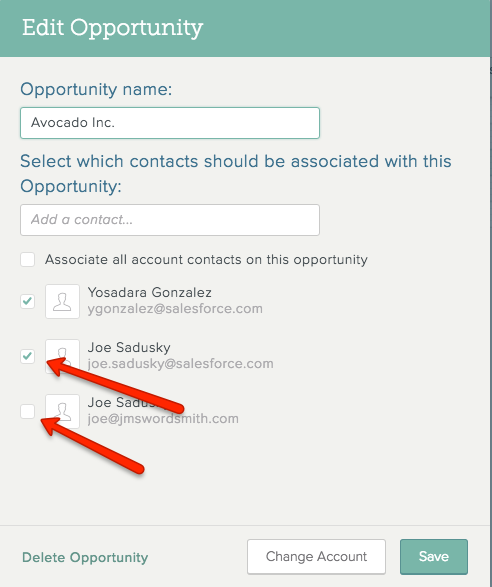Click the Edit Opportunity header title
The width and height of the screenshot is (492, 587).
(x=112, y=28)
